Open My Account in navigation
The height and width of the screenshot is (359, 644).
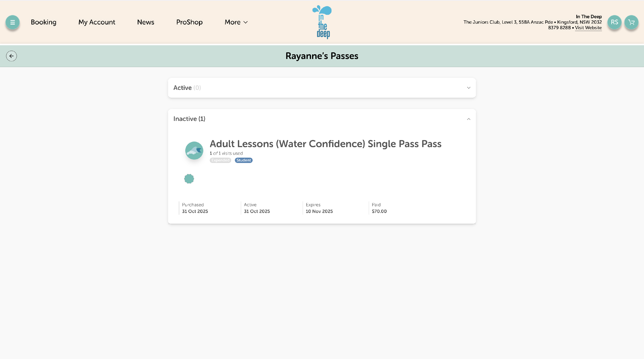tap(97, 22)
